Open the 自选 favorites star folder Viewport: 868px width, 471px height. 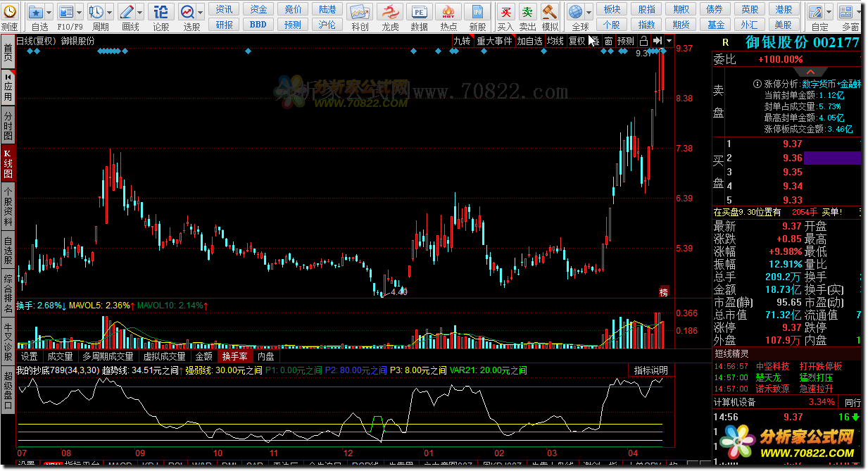pos(36,11)
